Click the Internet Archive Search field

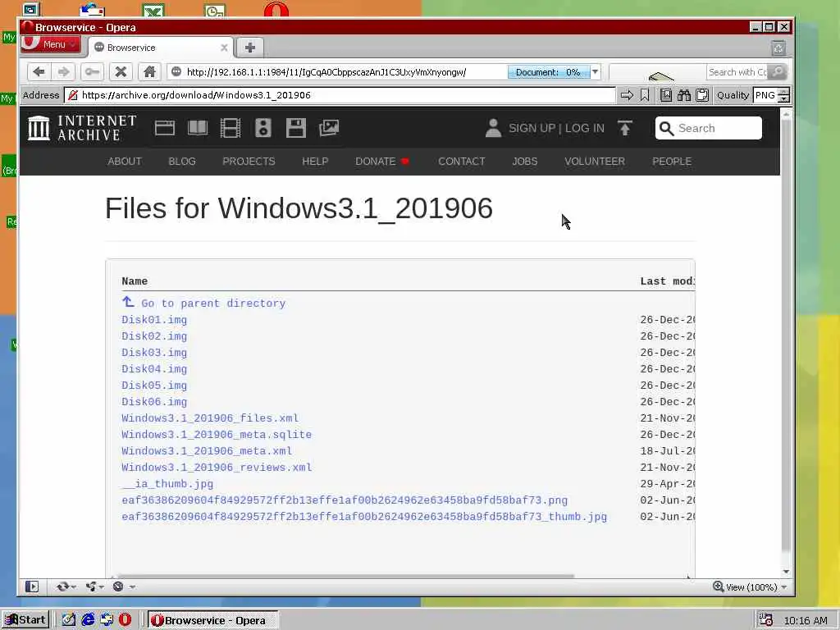coord(708,128)
